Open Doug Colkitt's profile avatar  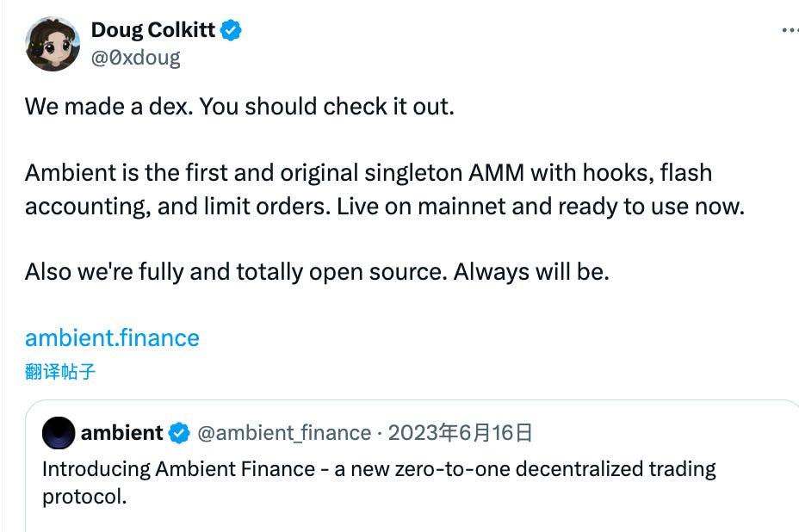pyautogui.click(x=53, y=44)
